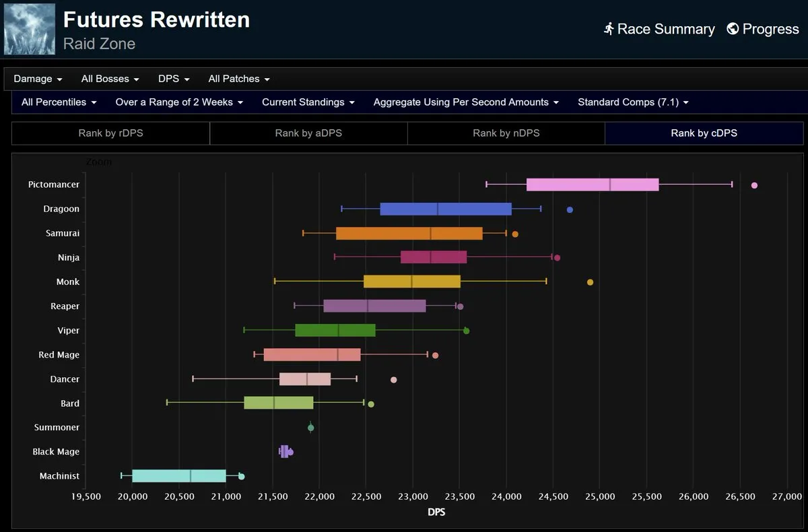Click the Pictomancer outlier dot marker
808x532 pixels.
(754, 185)
